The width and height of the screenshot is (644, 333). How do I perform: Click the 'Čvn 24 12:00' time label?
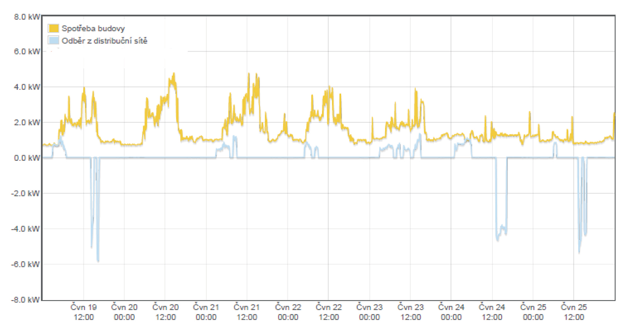492,312
